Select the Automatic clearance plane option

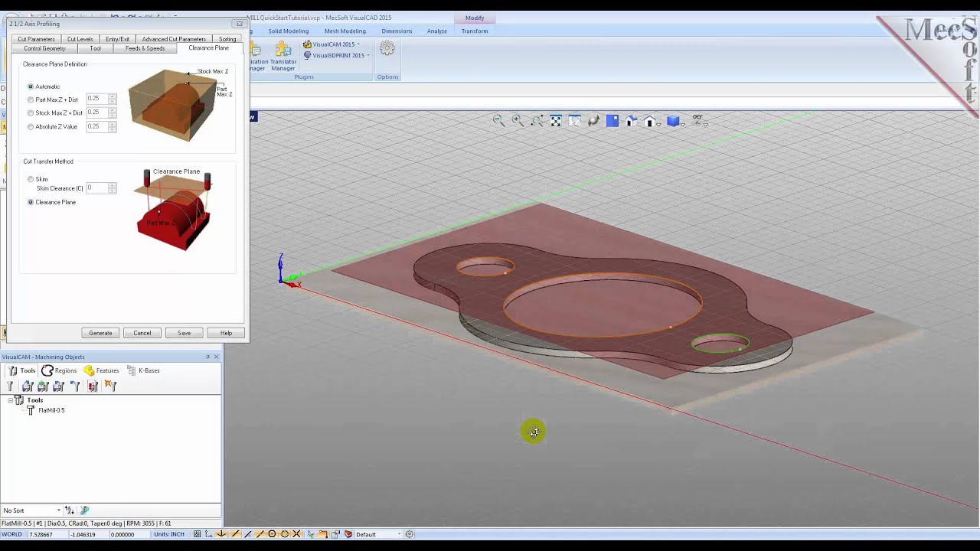coord(31,86)
